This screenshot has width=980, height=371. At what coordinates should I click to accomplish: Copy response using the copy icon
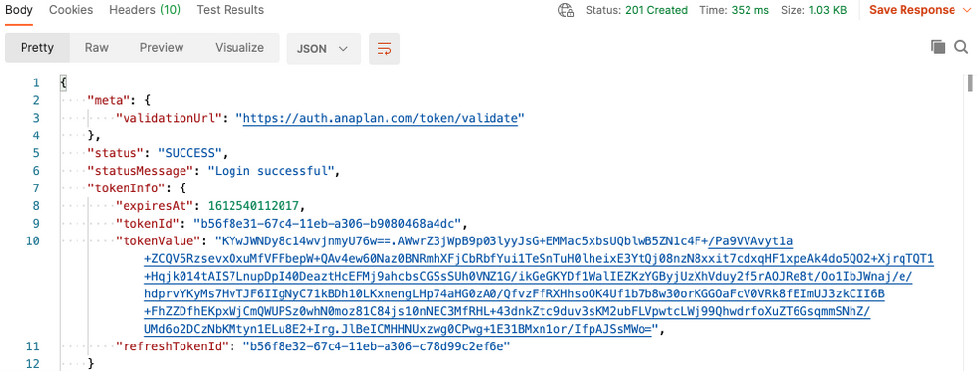tap(938, 47)
